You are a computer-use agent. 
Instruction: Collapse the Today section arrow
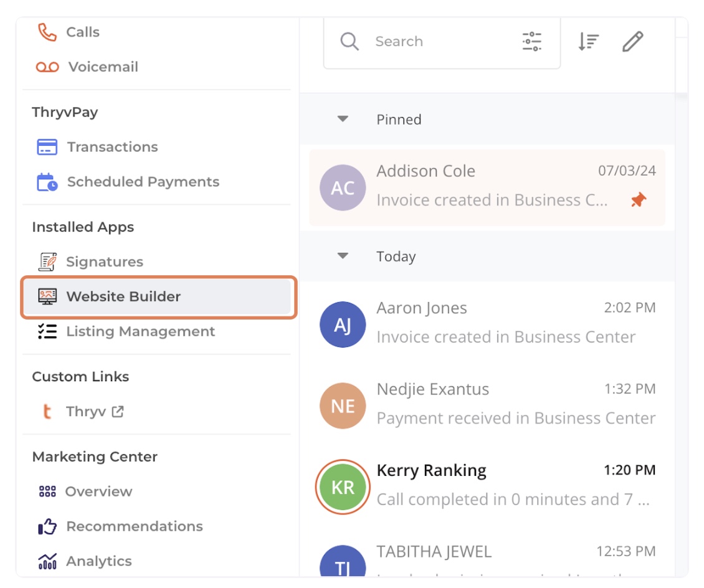tap(343, 256)
